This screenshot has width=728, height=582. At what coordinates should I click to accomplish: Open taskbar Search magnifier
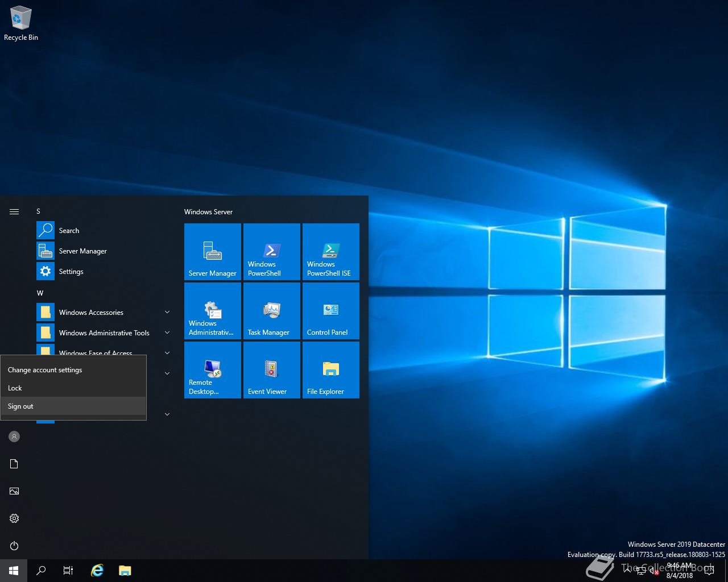pyautogui.click(x=41, y=571)
